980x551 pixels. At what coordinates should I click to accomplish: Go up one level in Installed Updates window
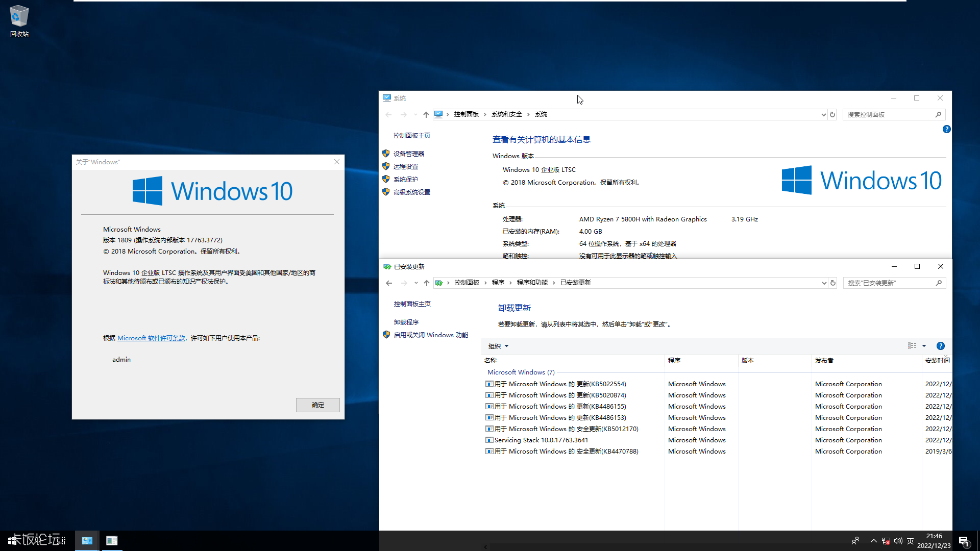(x=427, y=283)
